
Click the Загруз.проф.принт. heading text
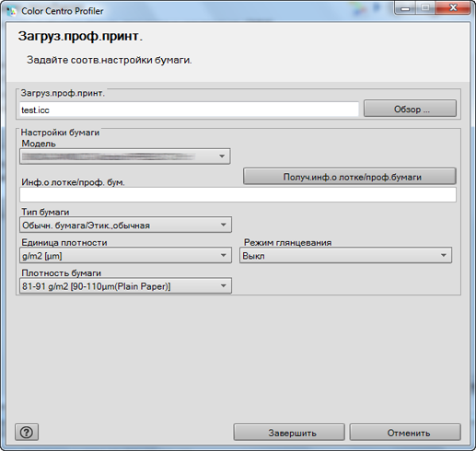80,37
